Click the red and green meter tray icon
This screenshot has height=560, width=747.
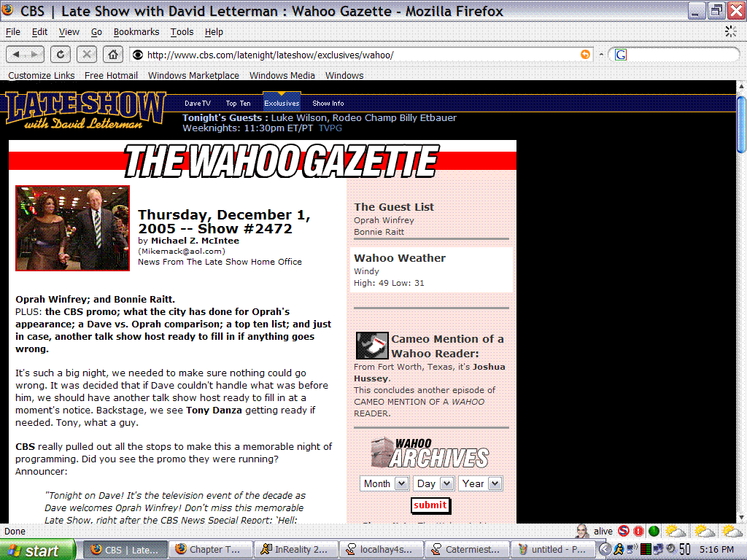646,550
